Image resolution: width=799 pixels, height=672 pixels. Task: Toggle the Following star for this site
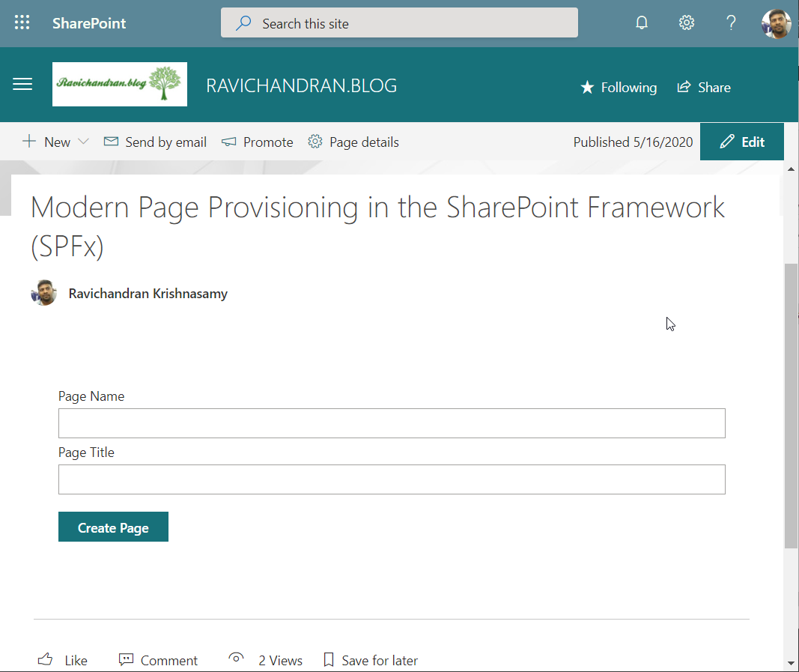[619, 88]
